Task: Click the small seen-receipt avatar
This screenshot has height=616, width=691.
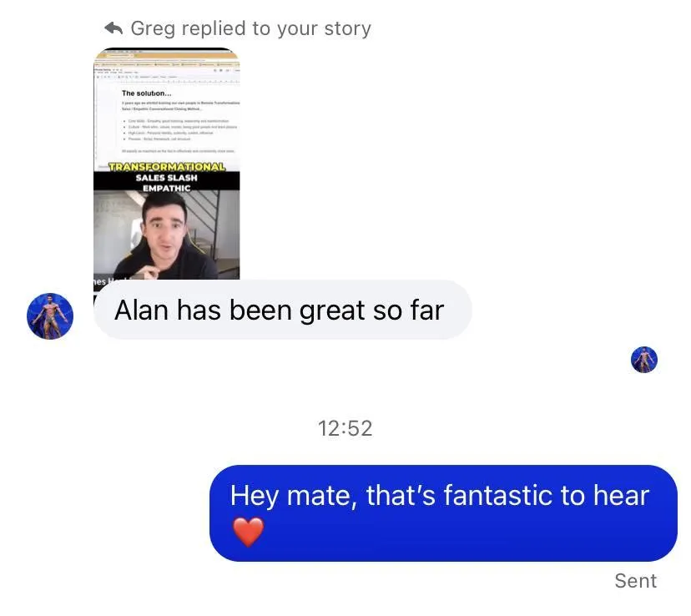Action: click(643, 360)
